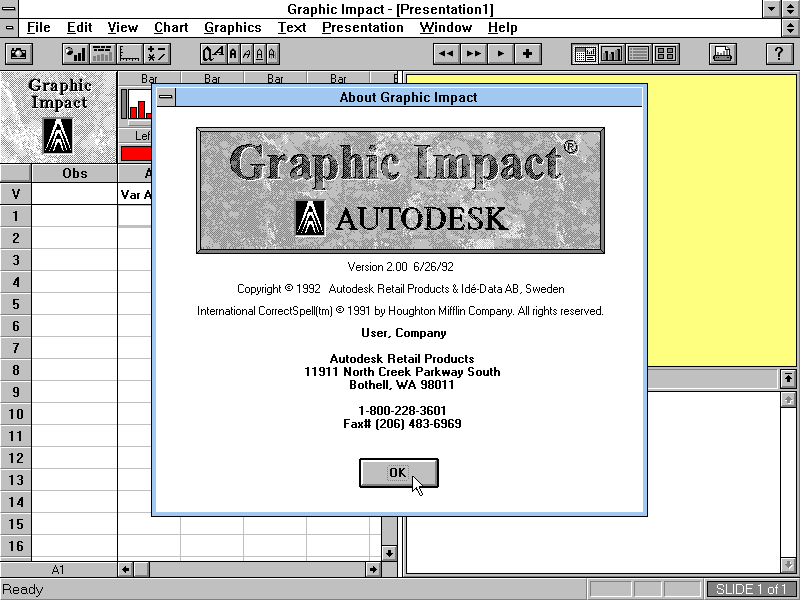Go to next slide fast-forward button
The height and width of the screenshot is (600, 800).
pos(473,54)
